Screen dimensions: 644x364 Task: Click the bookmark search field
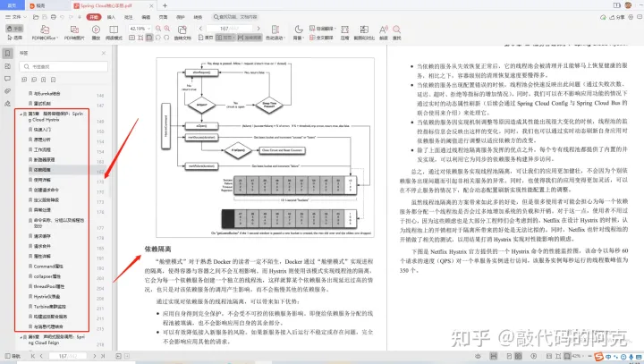coord(64,66)
